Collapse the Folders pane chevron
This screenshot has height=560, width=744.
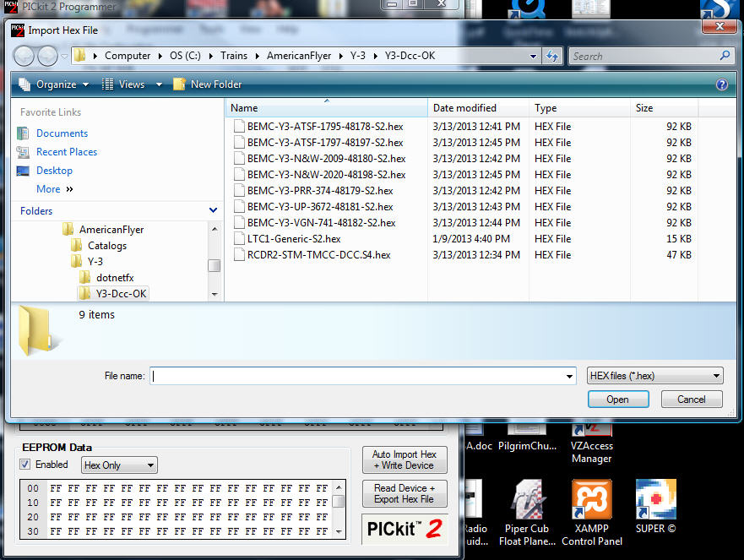click(x=214, y=211)
